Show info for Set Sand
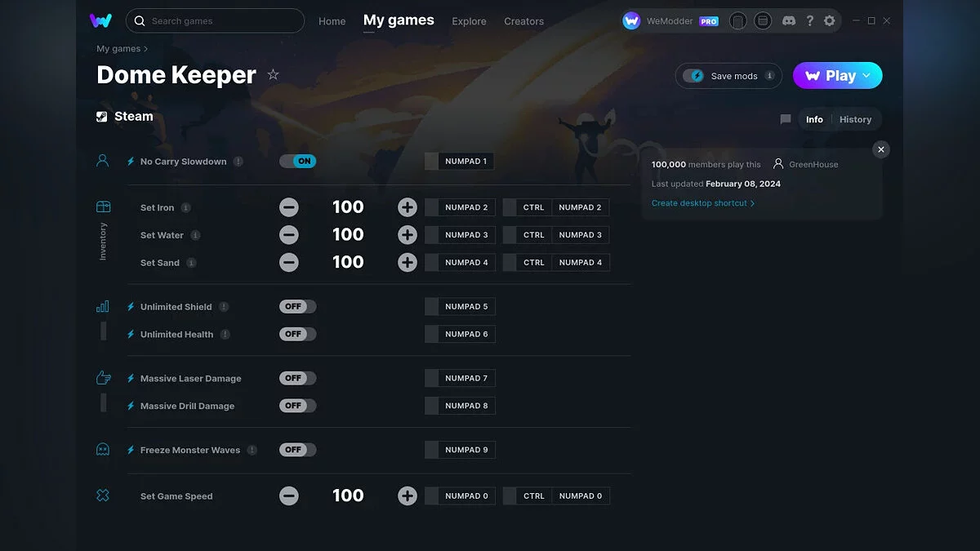The height and width of the screenshot is (551, 980). pos(191,263)
